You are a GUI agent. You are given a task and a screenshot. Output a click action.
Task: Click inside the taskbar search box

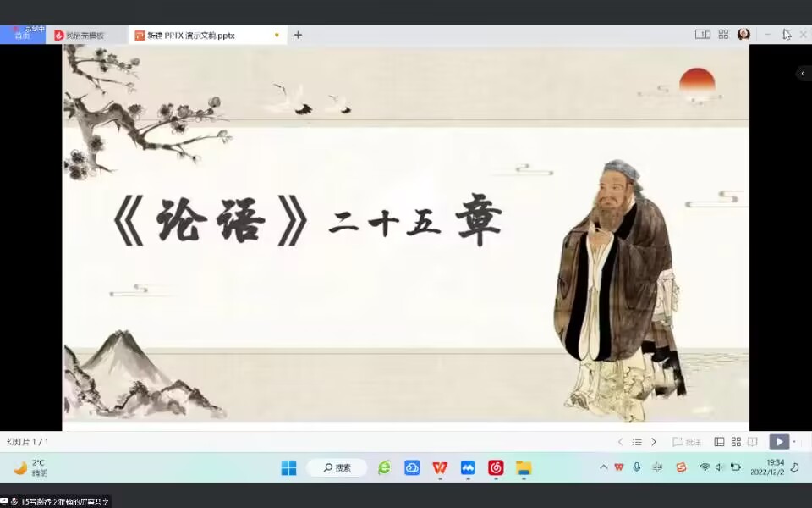[338, 467]
